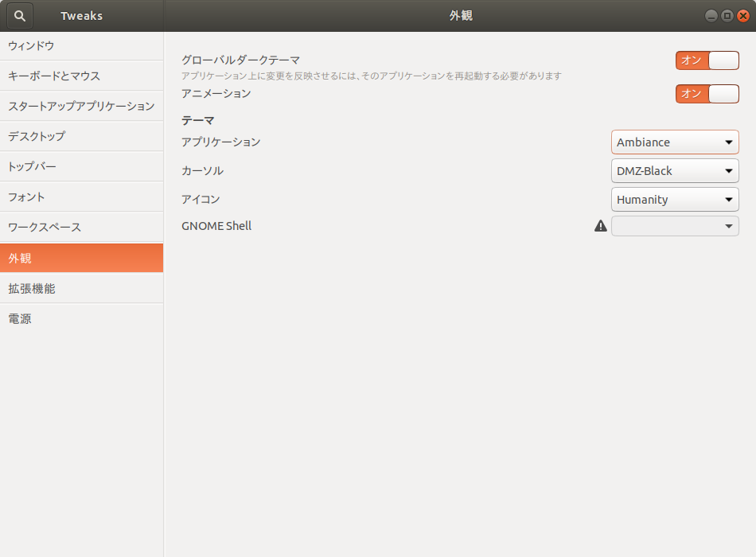Screen dimensions: 756x557
Task: Switch to the キーボードとマウス section
Action: pyautogui.click(x=82, y=76)
